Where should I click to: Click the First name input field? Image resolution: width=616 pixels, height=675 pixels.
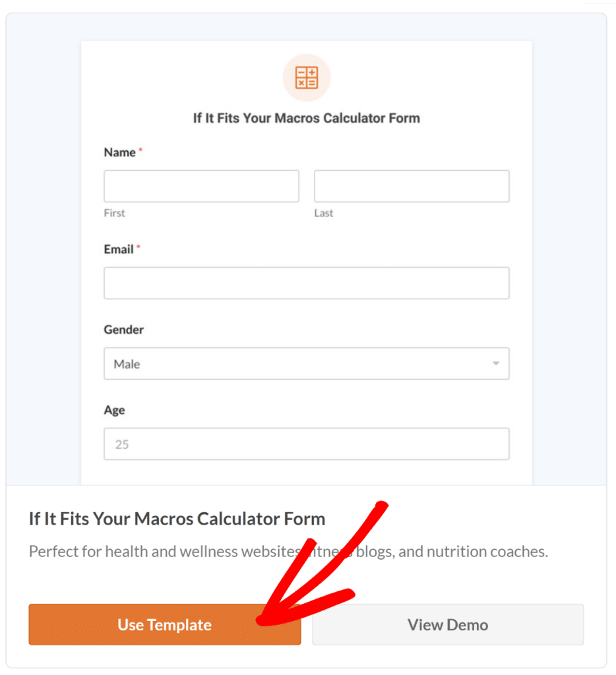[x=201, y=186]
